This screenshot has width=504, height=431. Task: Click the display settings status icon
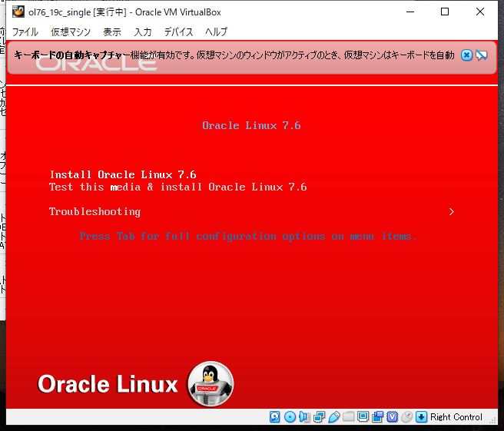tap(363, 417)
